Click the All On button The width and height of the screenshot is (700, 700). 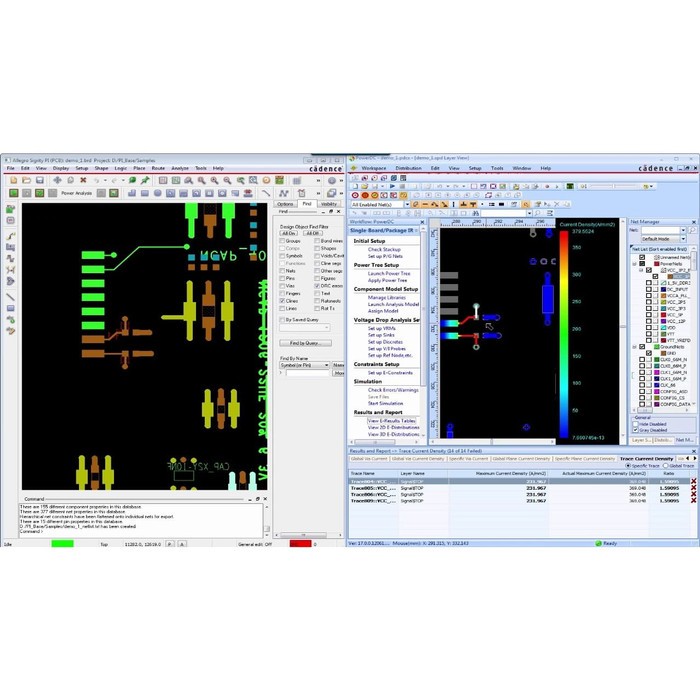[289, 233]
